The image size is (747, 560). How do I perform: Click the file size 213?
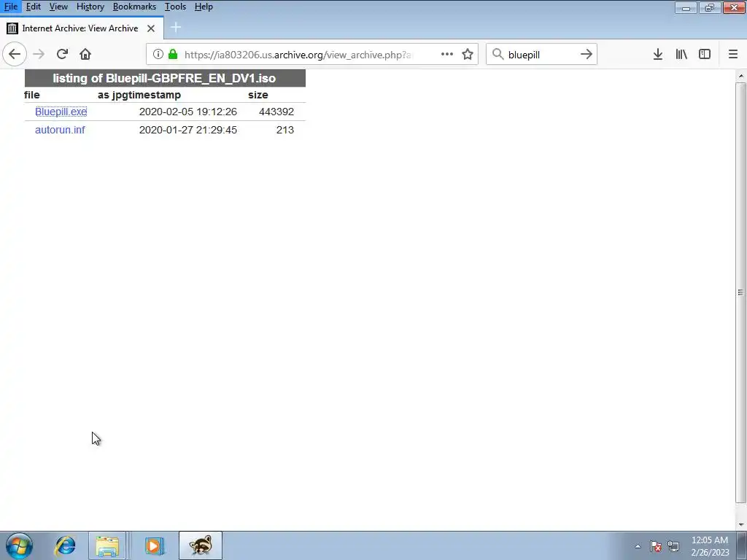(285, 130)
